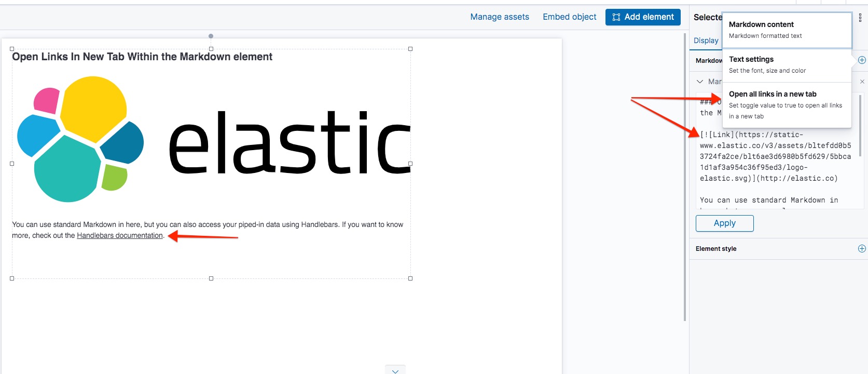868x374 pixels.
Task: Open the Handlebars documentation link
Action: (120, 235)
